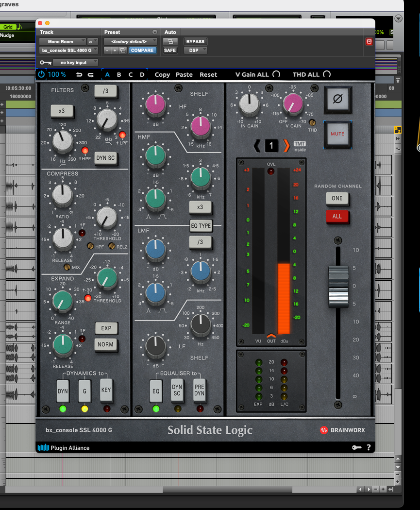Toggle the EQ TYPE button
Screen dimensions: 420x510
[201, 226]
